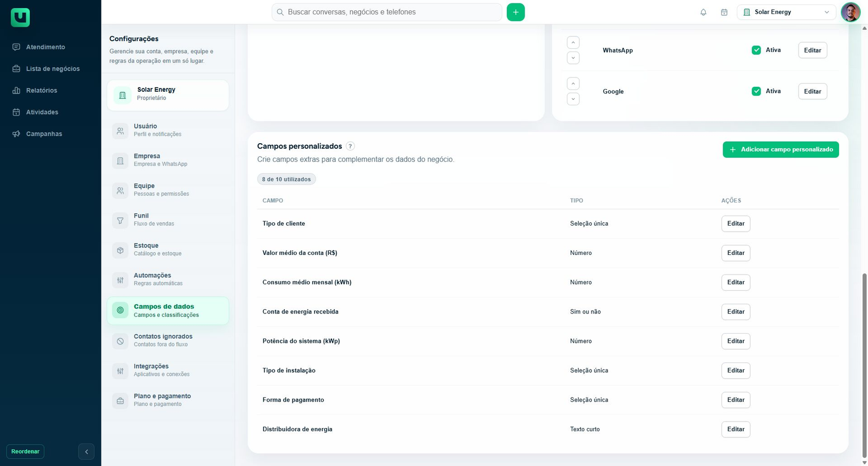868x466 pixels.
Task: Open Estoque settings section
Action: (168, 250)
